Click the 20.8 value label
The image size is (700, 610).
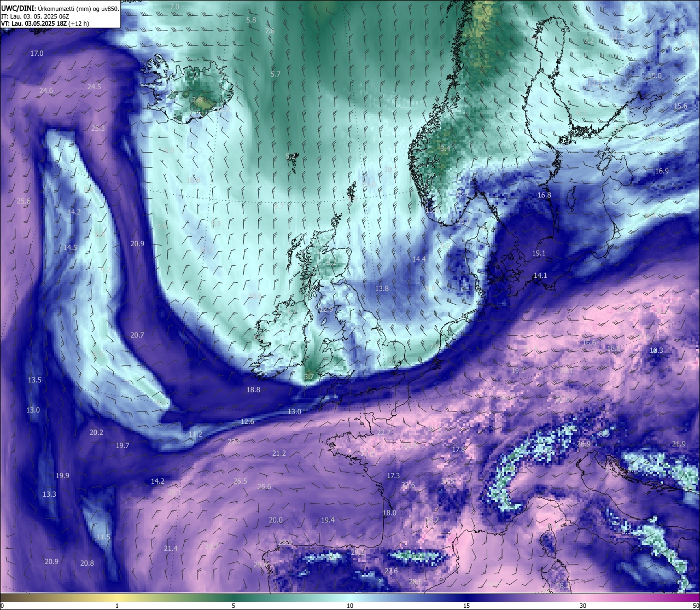point(87,563)
